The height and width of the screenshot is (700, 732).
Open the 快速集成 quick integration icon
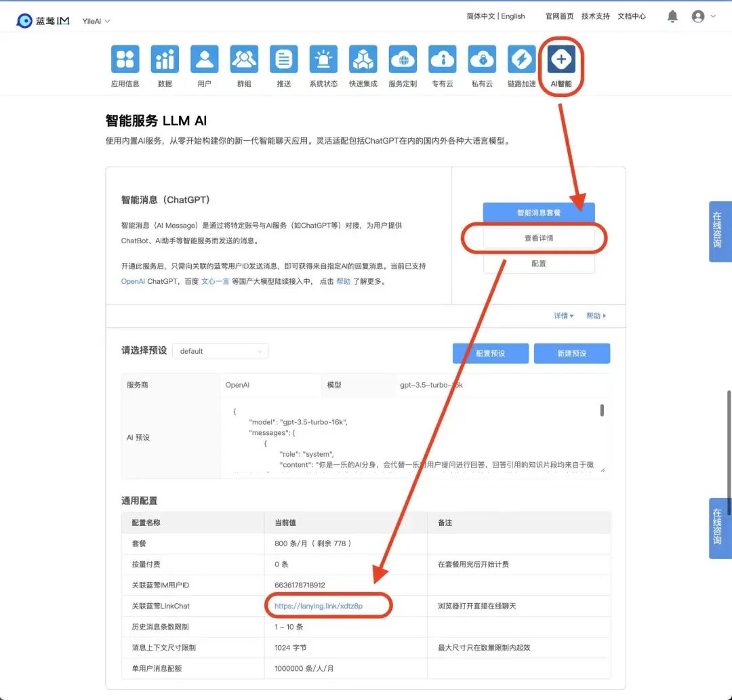[363, 59]
